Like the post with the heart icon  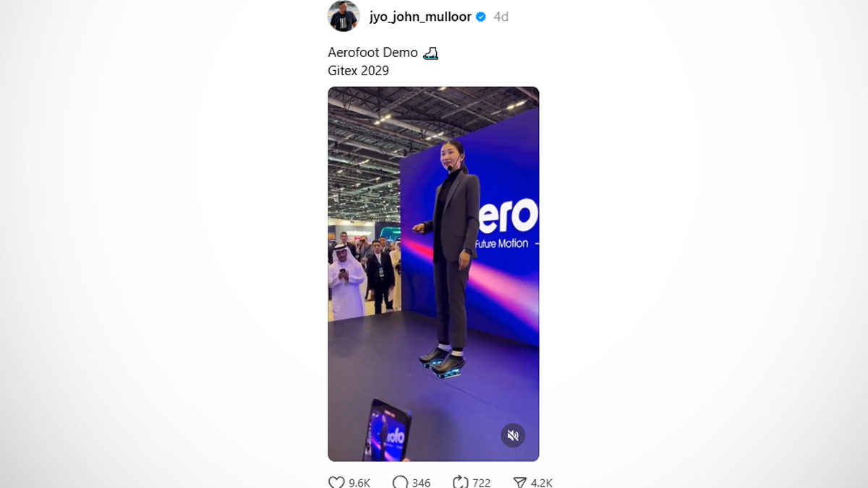point(336,482)
